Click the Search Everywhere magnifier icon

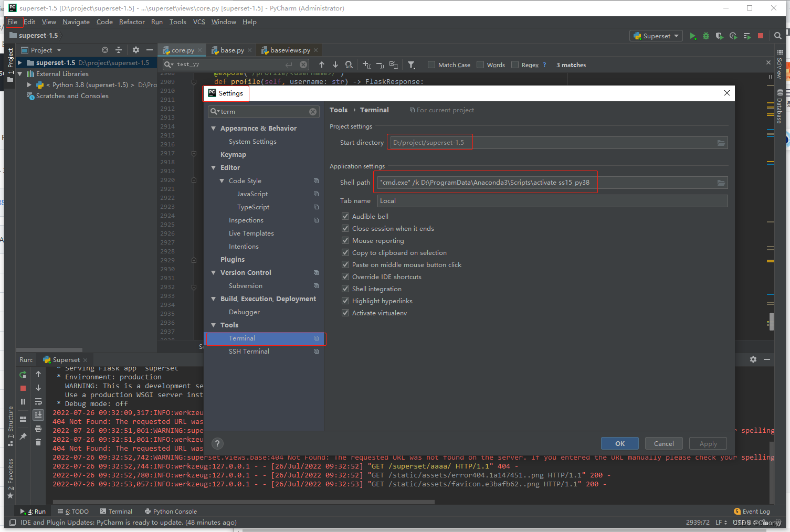(777, 36)
